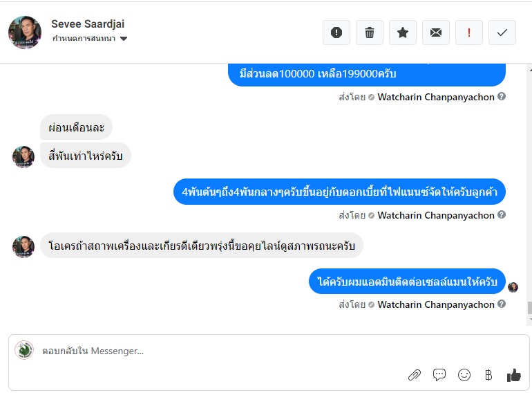Screen dimensions: 532x395
Task: Open saved replies speech bubble icon
Action: point(439,375)
